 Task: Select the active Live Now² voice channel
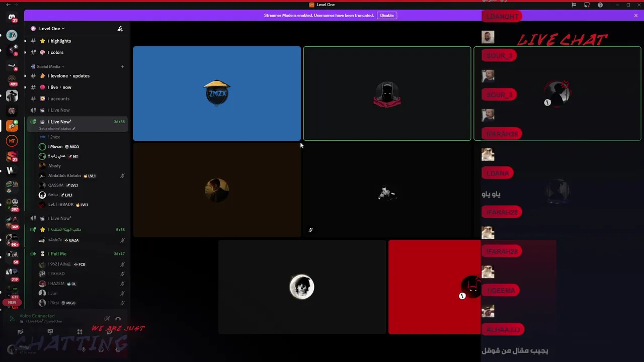click(x=77, y=124)
